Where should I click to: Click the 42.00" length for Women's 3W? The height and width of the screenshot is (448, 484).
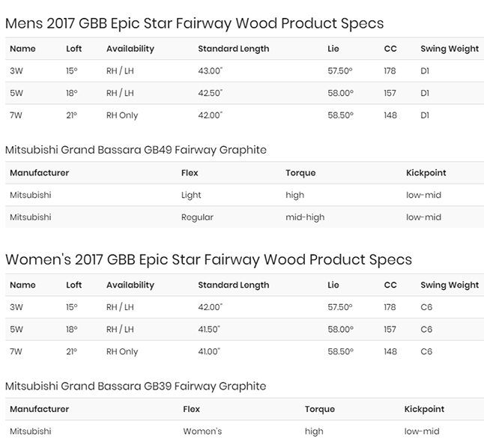pyautogui.click(x=211, y=307)
